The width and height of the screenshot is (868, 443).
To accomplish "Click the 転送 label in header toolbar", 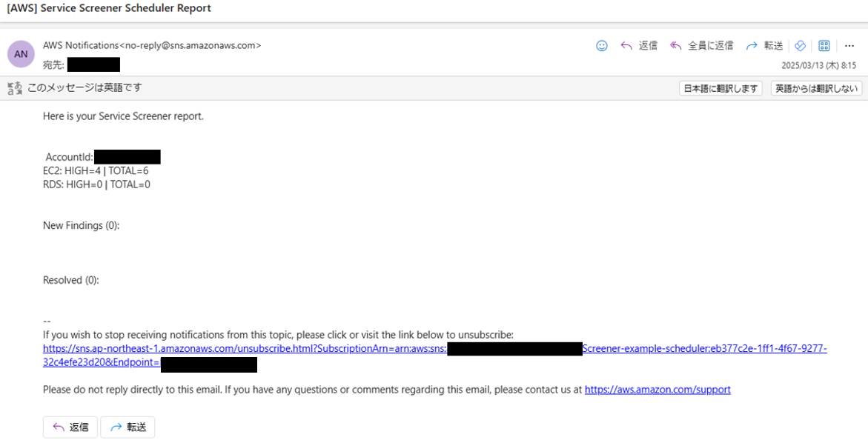I will pos(774,46).
